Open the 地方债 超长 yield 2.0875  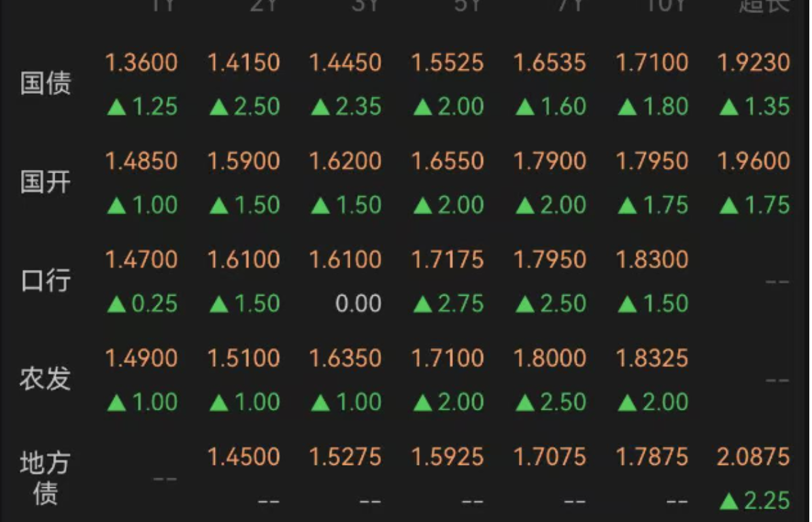pyautogui.click(x=754, y=457)
